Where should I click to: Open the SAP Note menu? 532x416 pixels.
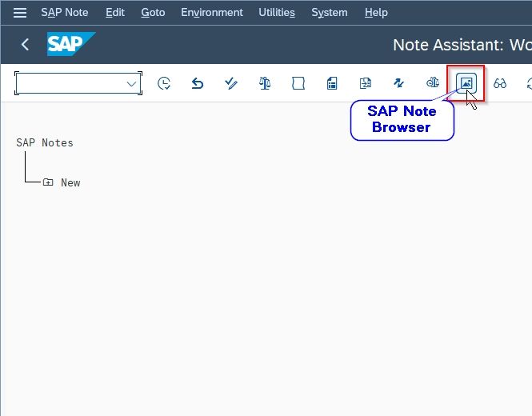pos(65,13)
